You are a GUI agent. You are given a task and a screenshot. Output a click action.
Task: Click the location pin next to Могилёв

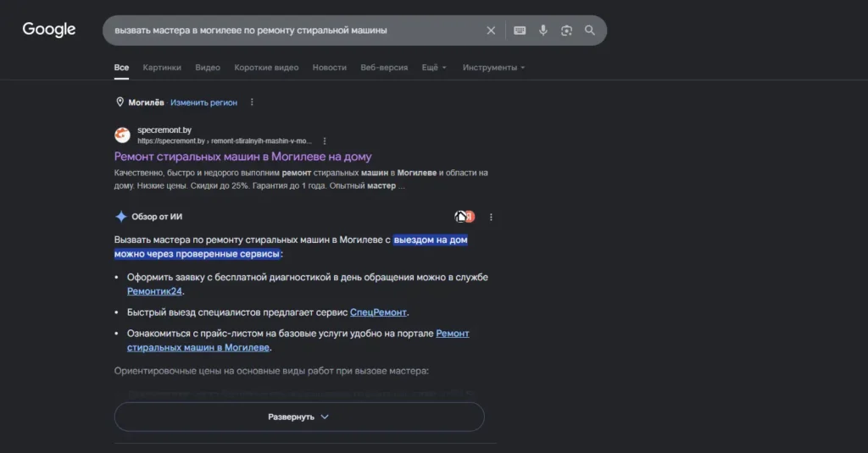120,102
